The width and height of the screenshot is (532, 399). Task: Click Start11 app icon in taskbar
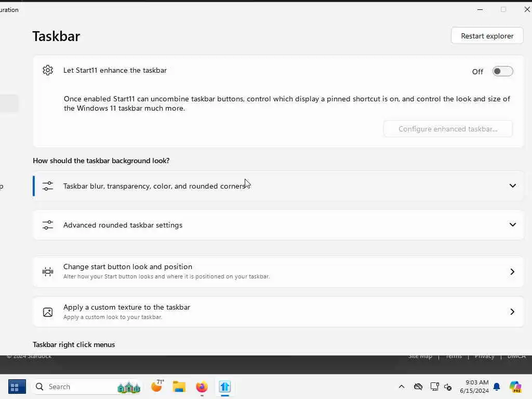(224, 387)
